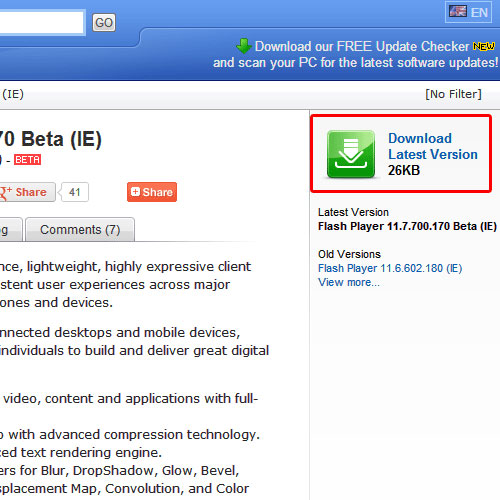
Task: Open the EN language selector
Action: 468,12
